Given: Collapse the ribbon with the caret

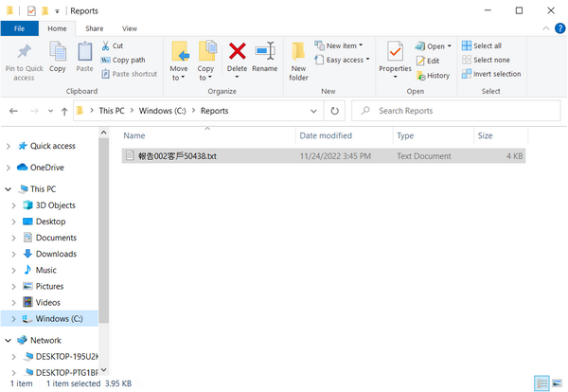Looking at the screenshot, I should click(x=546, y=28).
